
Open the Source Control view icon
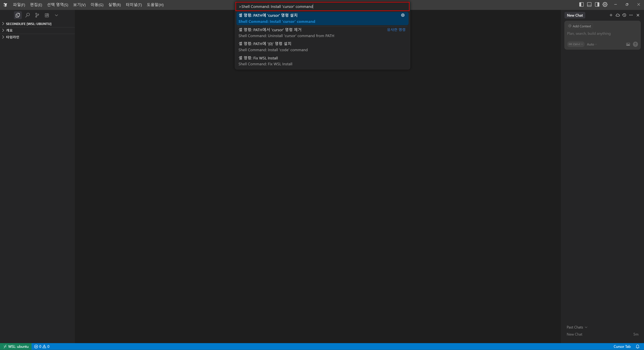point(37,15)
